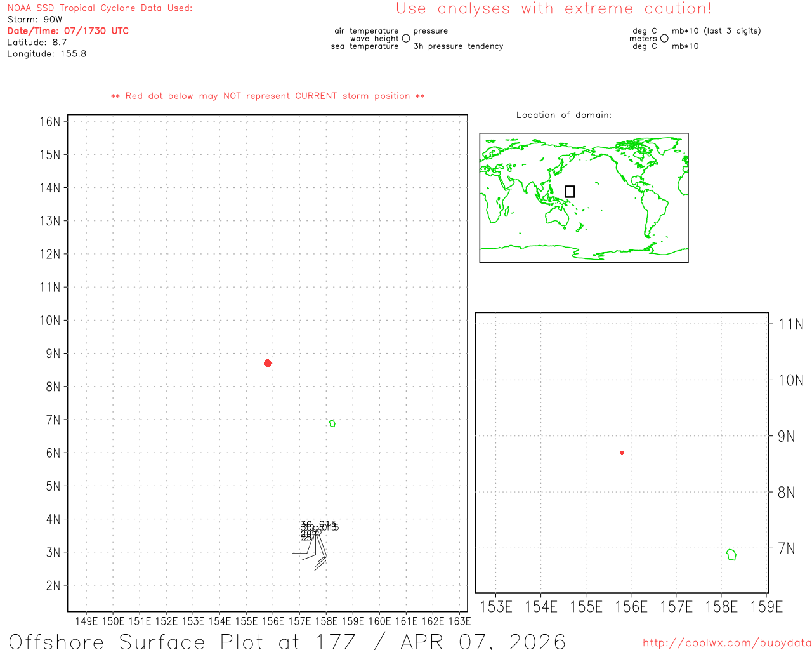Click the '160E' longitude label on the main map

[x=380, y=621]
